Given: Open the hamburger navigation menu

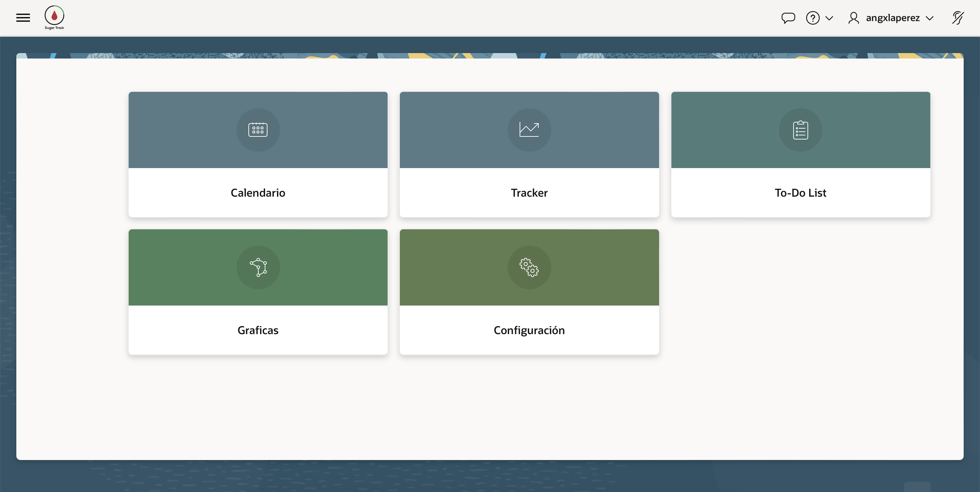Looking at the screenshot, I should point(23,18).
